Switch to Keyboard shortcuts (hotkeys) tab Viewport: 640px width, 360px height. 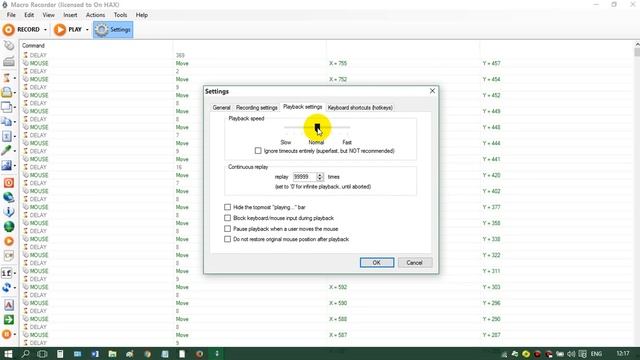(360, 107)
